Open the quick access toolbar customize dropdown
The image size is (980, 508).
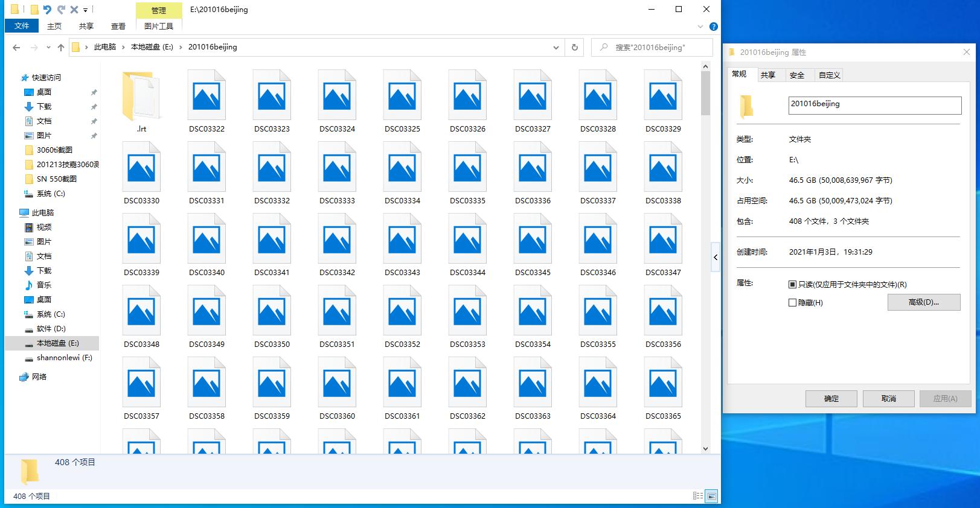tap(85, 10)
